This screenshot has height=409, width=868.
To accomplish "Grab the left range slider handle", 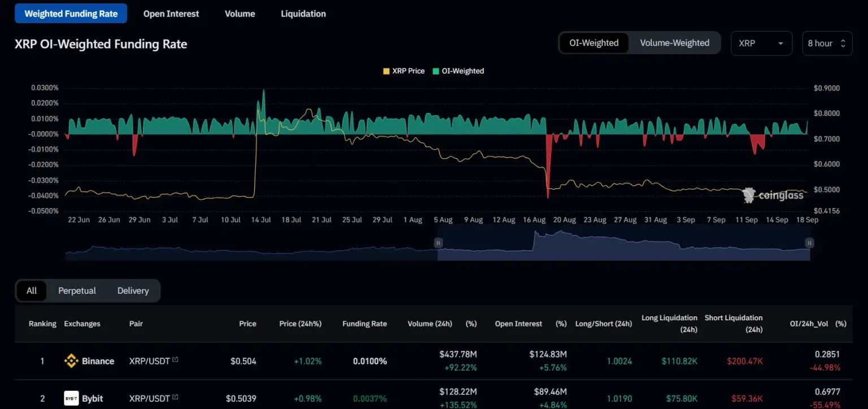I will pos(438,243).
